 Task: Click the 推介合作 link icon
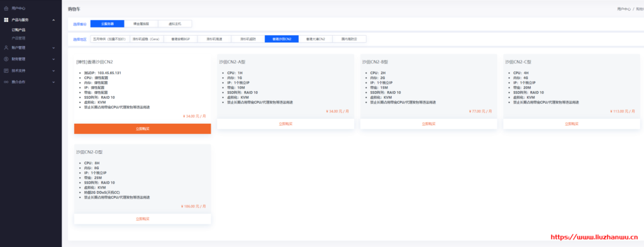tap(6, 82)
